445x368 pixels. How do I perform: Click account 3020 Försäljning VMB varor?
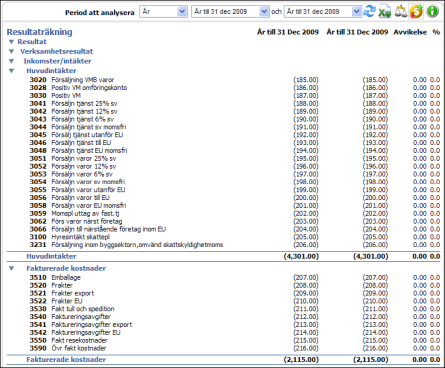click(72, 80)
